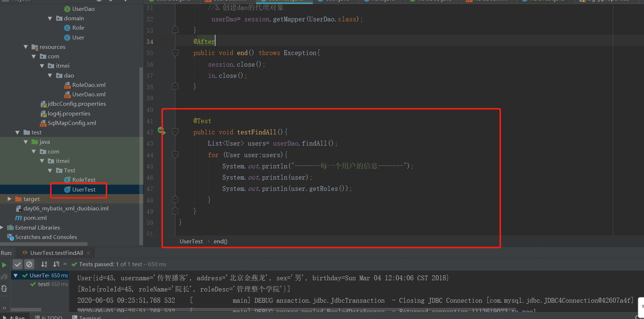The image size is (644, 319).
Task: Expand External Libraries node
Action: [2, 227]
